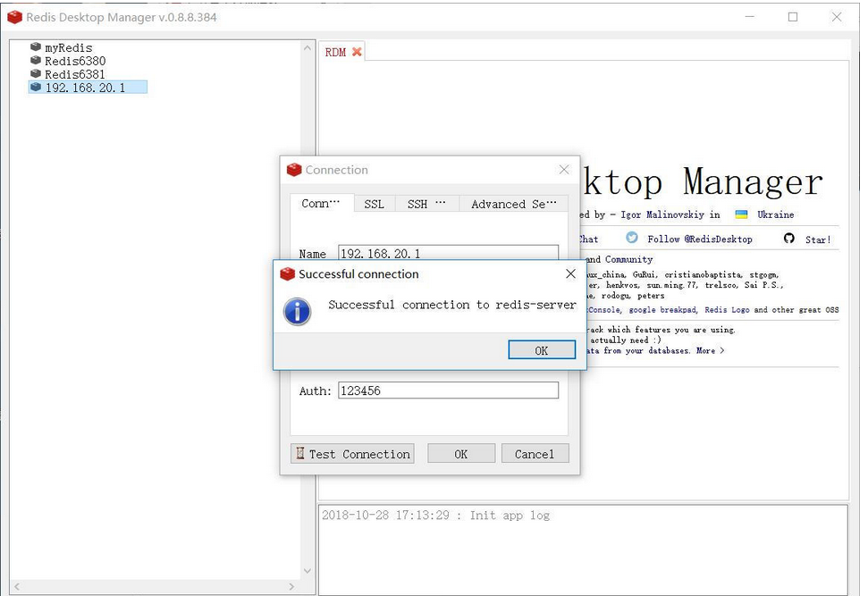Click the Init app log entry

(435, 516)
